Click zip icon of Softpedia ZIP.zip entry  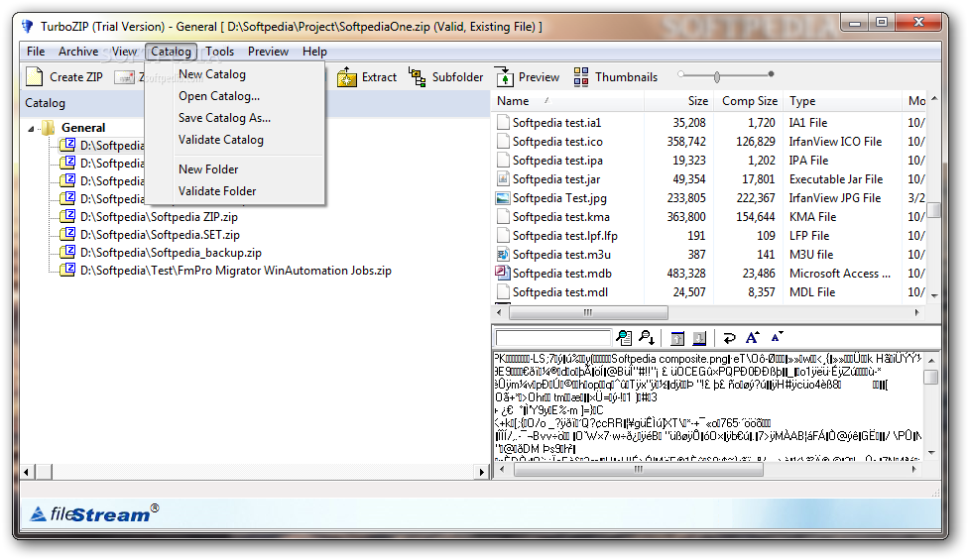click(x=67, y=216)
